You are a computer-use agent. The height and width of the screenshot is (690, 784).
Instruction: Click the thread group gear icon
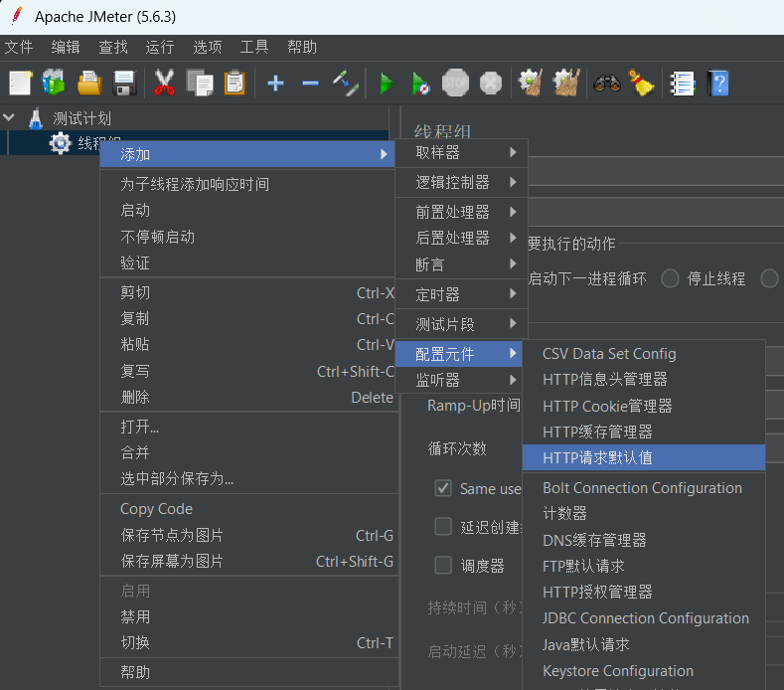[61, 143]
